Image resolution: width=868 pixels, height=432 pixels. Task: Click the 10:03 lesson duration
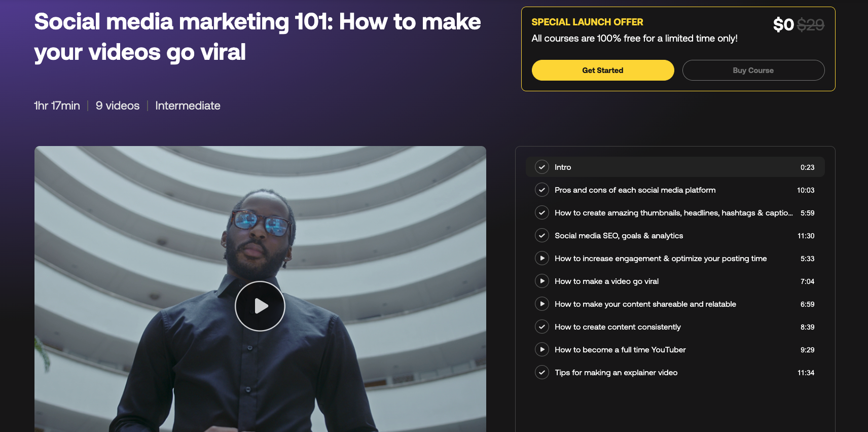point(806,190)
